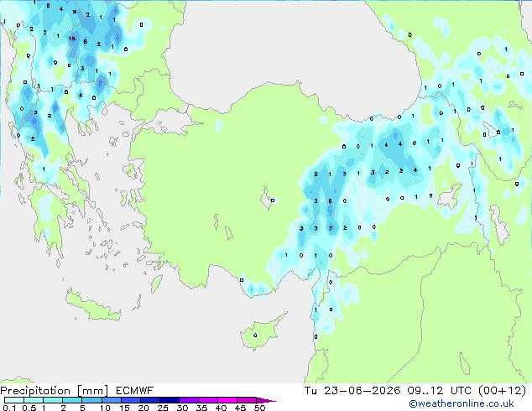Choose the 40–45 mm magenta legend swatch
This screenshot has height=411, width=532.
tap(227, 400)
